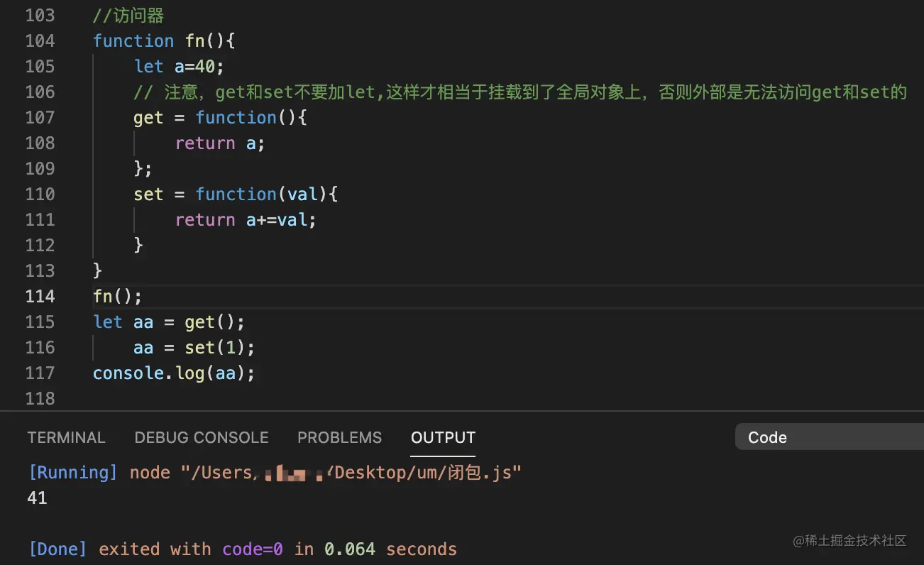The height and width of the screenshot is (565, 924).
Task: Click line number 103 in gutter
Action: point(40,15)
